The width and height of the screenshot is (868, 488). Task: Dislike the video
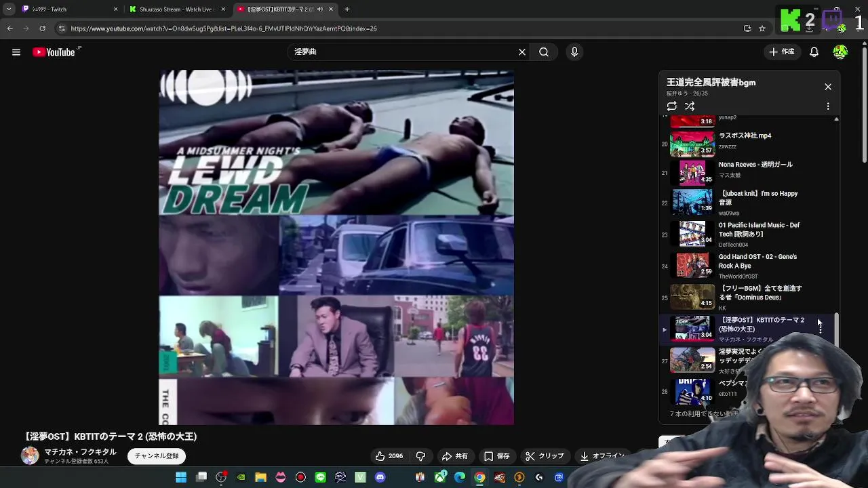pyautogui.click(x=420, y=456)
